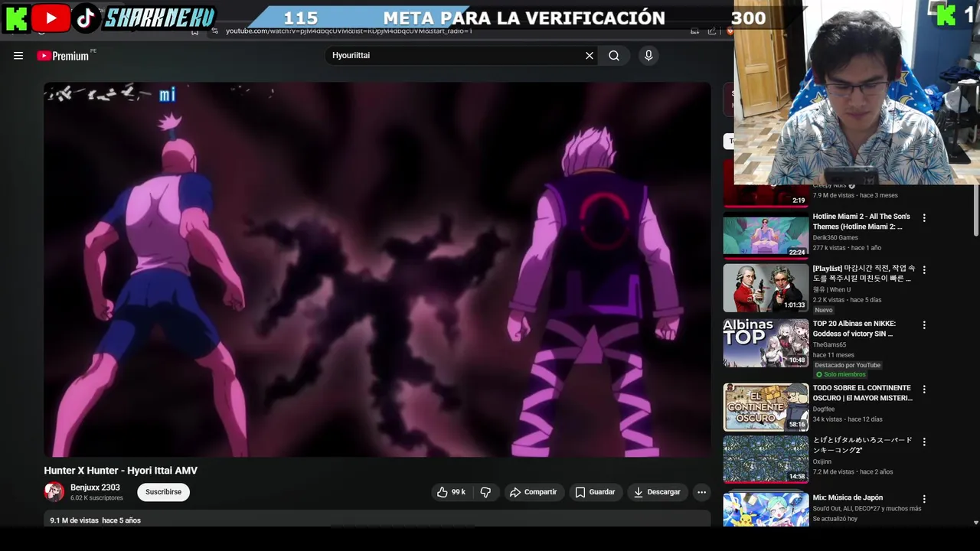
Task: Open options for Mix: Música de Japón
Action: (x=924, y=499)
